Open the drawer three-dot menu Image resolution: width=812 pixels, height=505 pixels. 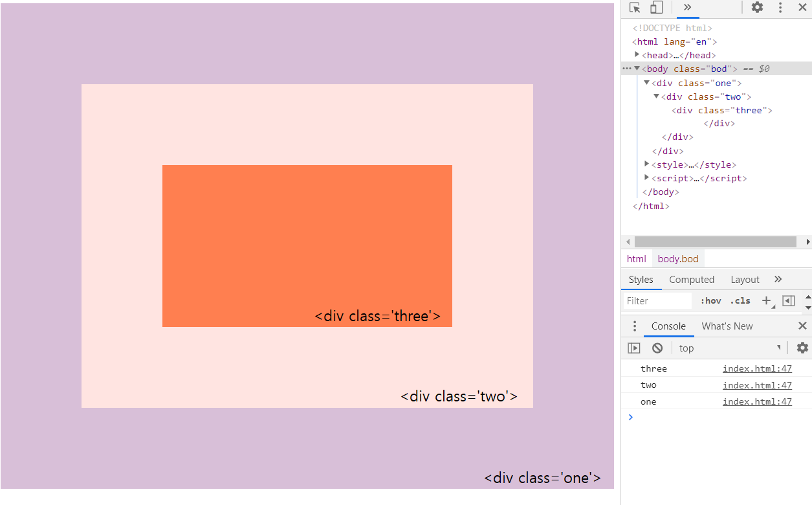click(x=635, y=326)
